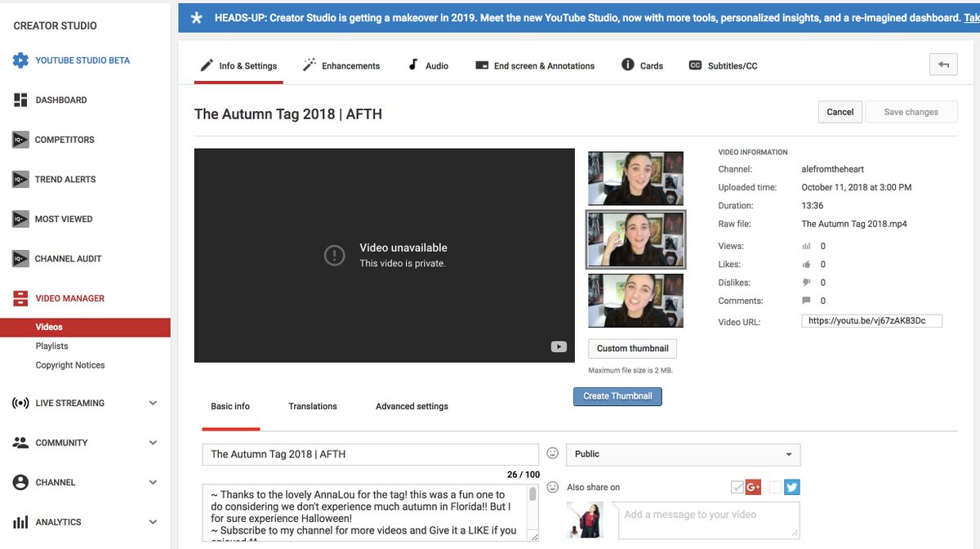980x549 pixels.
Task: Select the first video thumbnail option
Action: point(636,177)
